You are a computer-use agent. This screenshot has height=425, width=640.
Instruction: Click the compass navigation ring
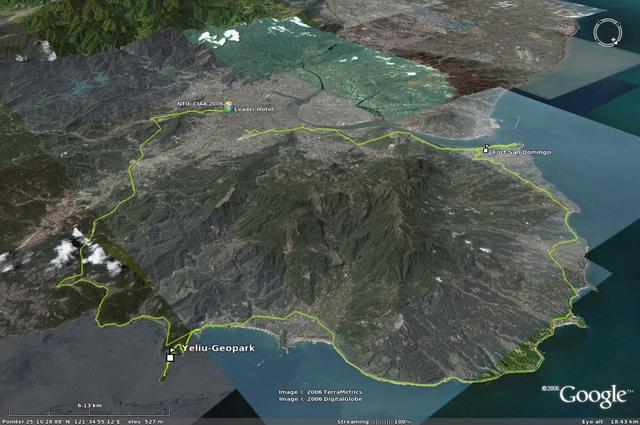click(x=606, y=32)
